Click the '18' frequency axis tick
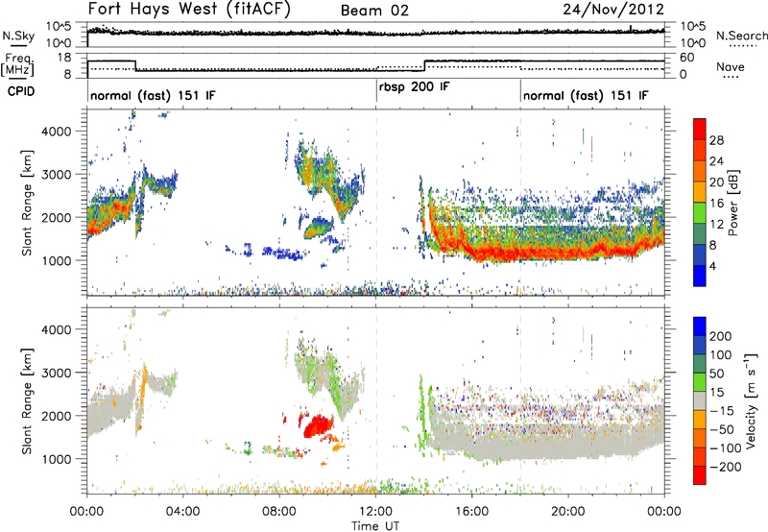768x532 pixels. coord(64,58)
